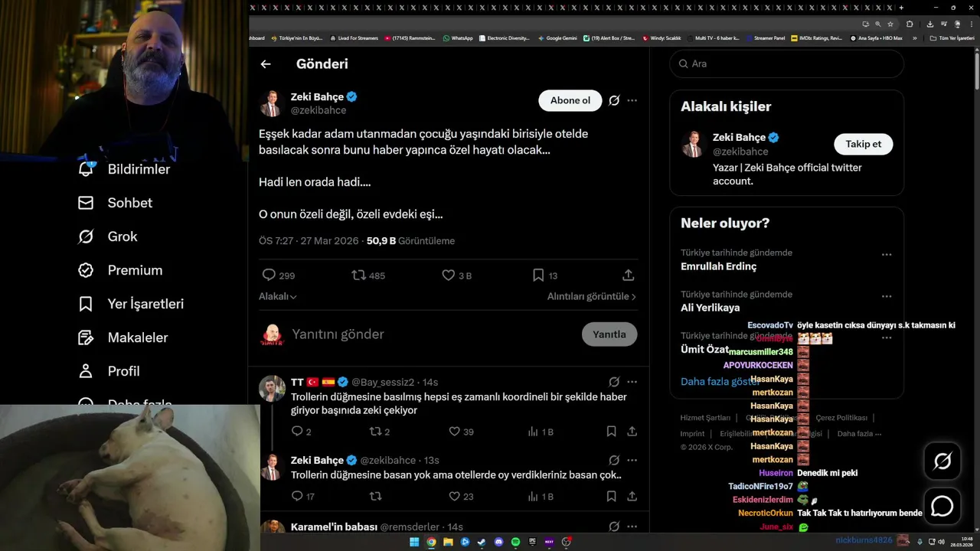Open WhatsApp bookmark in bookmarks bar
This screenshot has width=980, height=551.
tap(458, 37)
